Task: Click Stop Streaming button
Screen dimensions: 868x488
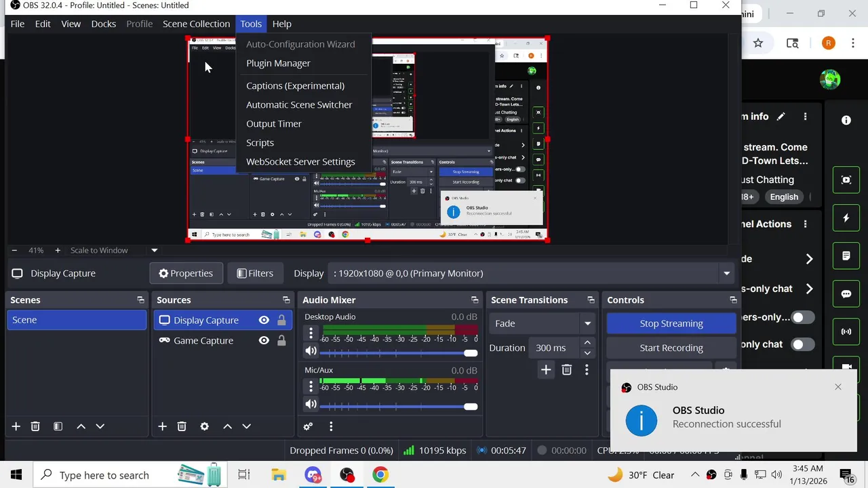Action: point(671,323)
